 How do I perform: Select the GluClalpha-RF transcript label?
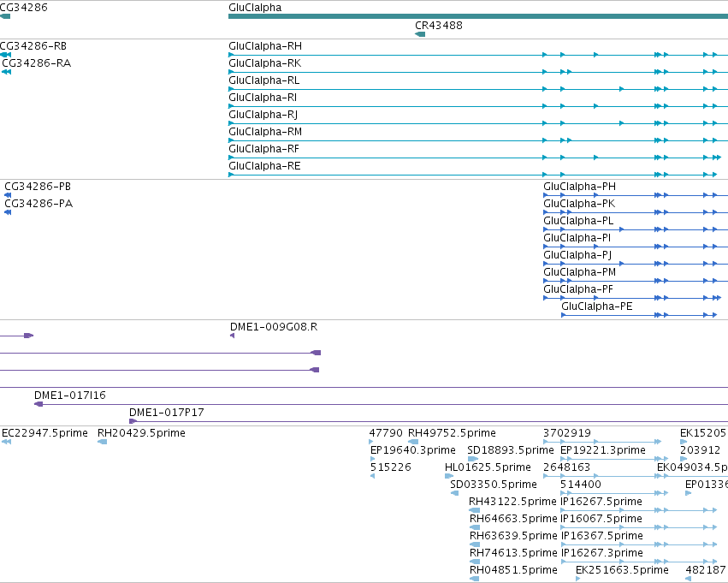coord(263,149)
